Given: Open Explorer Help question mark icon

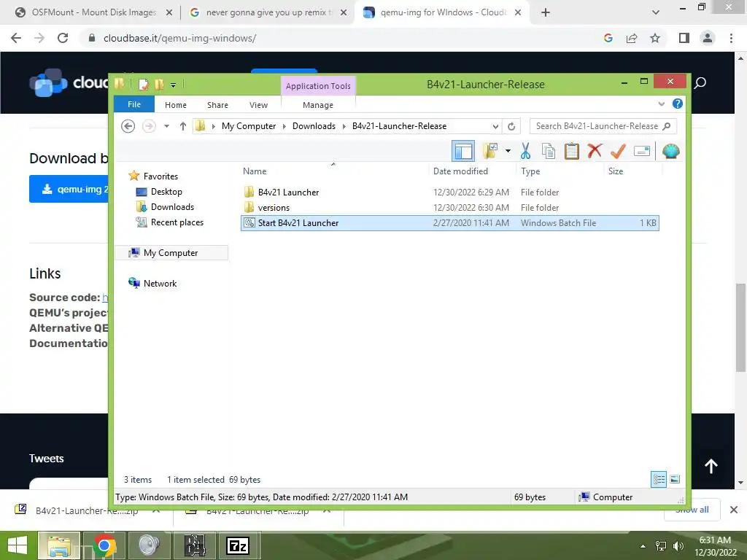Looking at the screenshot, I should point(677,104).
